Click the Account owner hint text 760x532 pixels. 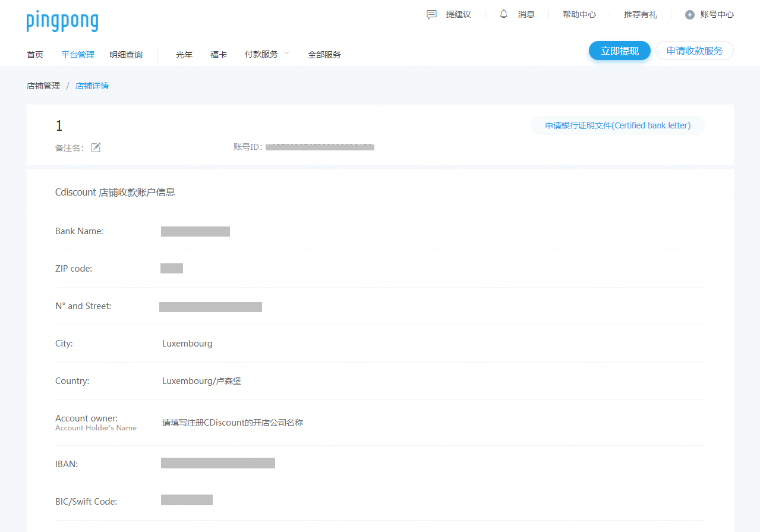(x=233, y=423)
